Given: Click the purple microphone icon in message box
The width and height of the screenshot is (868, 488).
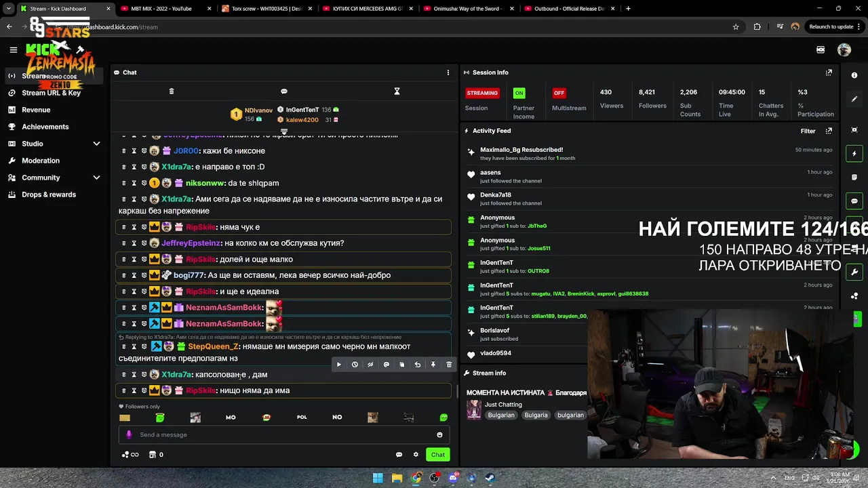Looking at the screenshot, I should click(x=129, y=435).
